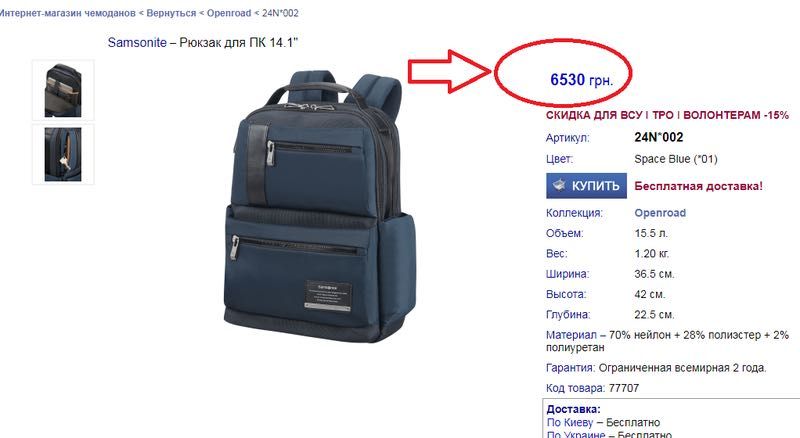Click the cart icon inside КУПИТЬ button

[559, 185]
